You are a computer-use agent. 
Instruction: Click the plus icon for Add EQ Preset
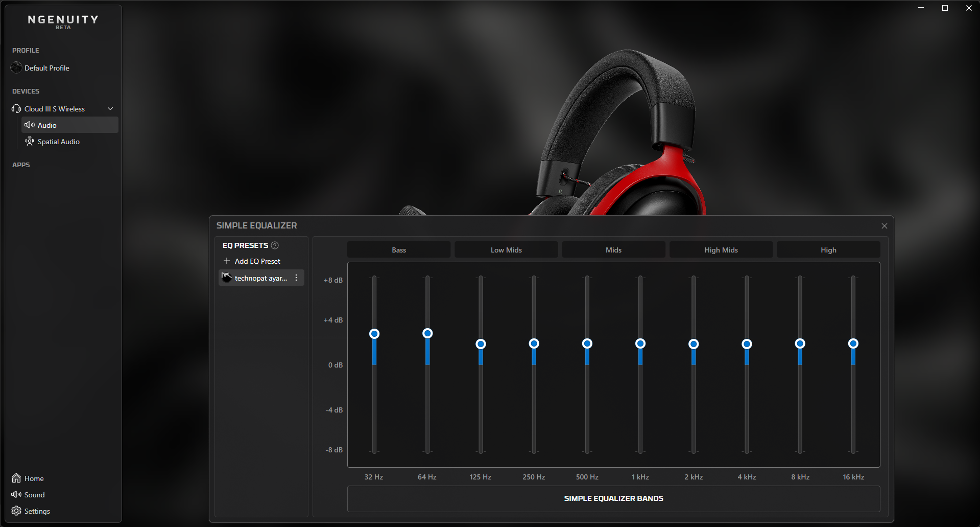(227, 261)
